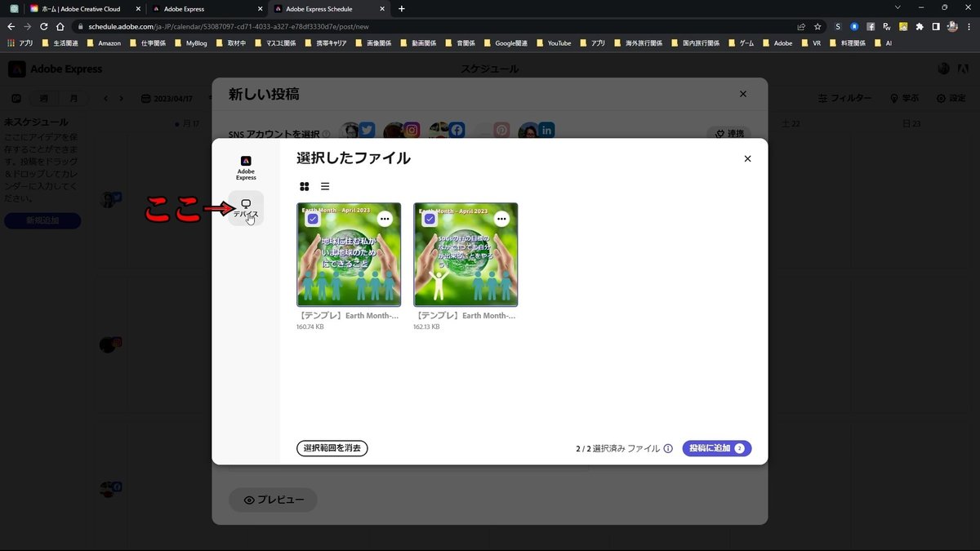The height and width of the screenshot is (551, 980).
Task: Switch selected files to grid view
Action: (305, 186)
